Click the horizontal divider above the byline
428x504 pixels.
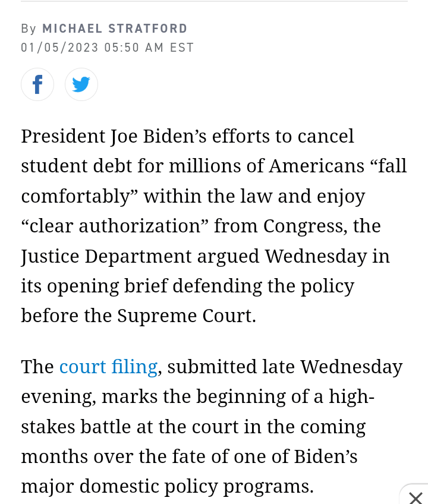tap(214, 1)
